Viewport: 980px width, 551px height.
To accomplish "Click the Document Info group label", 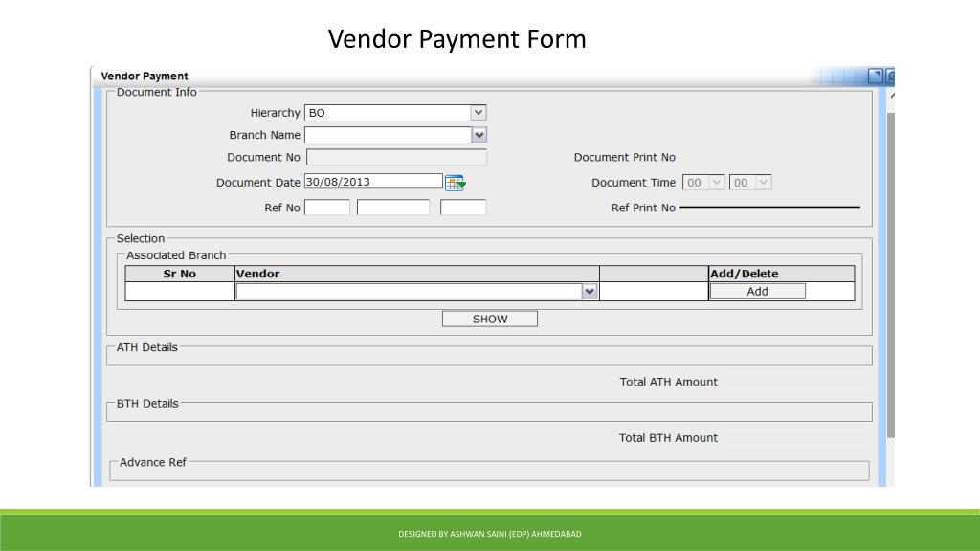I will [156, 92].
